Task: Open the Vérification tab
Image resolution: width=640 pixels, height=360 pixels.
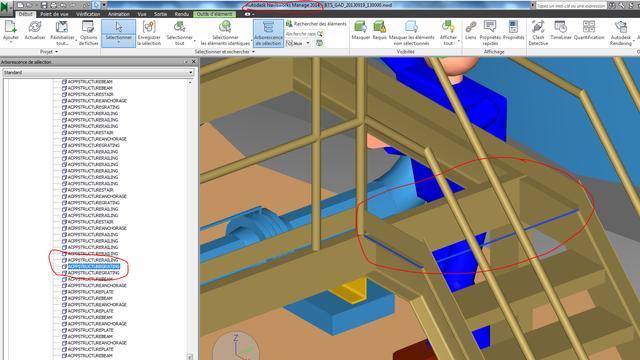Action: pyautogui.click(x=88, y=14)
